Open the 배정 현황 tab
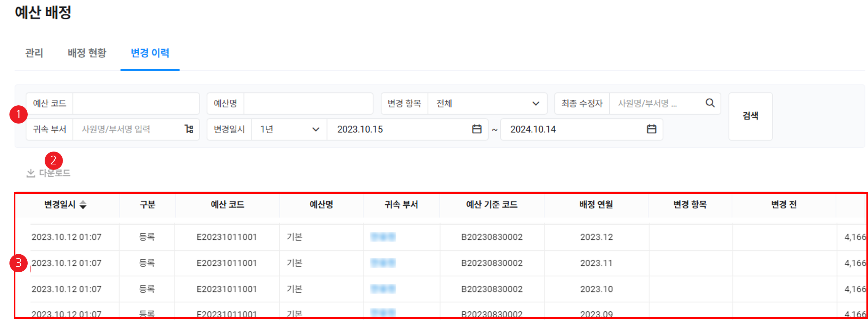Viewport: 868px width, 321px height. pyautogui.click(x=87, y=53)
